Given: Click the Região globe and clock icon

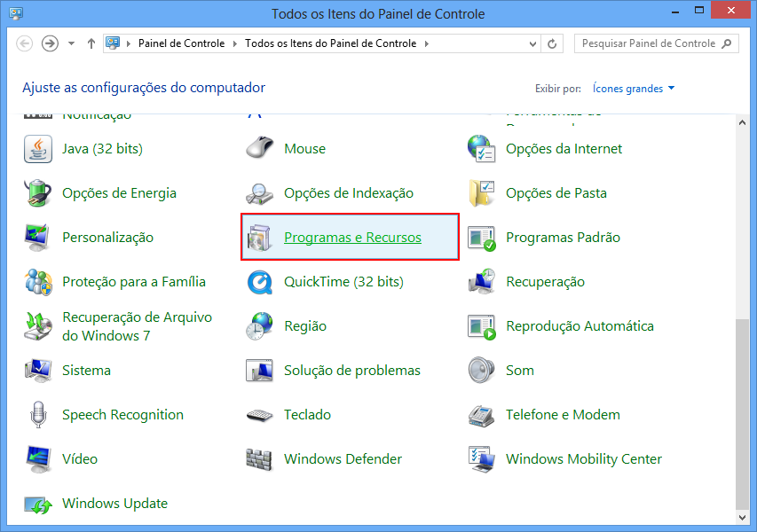Looking at the screenshot, I should coord(260,326).
